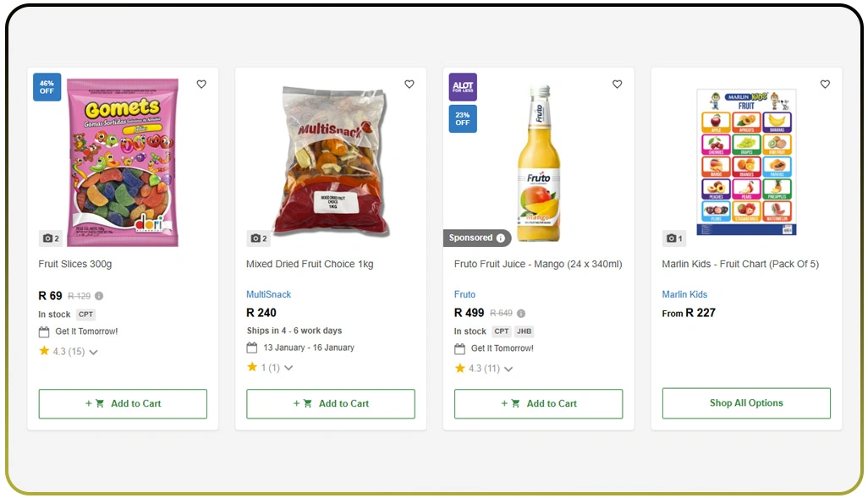
Task: Open the MultiSnack brand link
Action: tap(268, 294)
